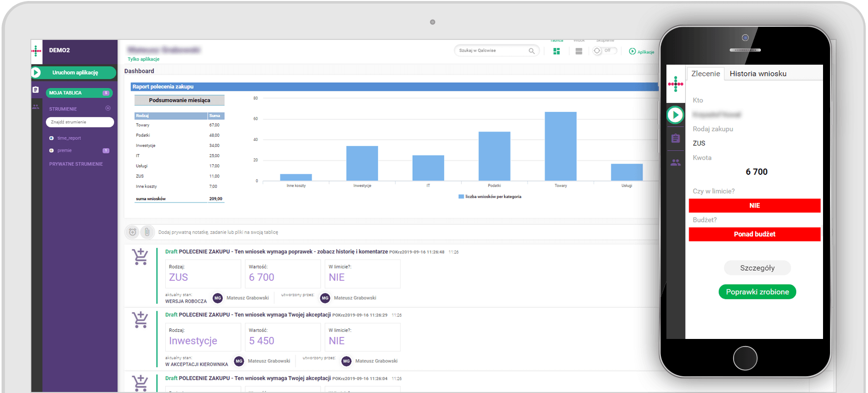Image resolution: width=868 pixels, height=393 pixels.
Task: Open Aplikacje from the top bar
Action: [x=642, y=52]
